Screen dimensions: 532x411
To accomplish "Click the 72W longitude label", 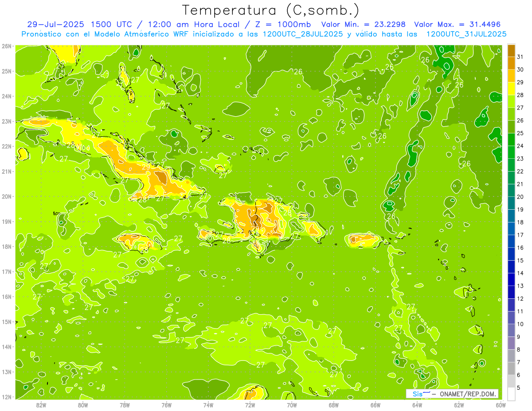I will coord(250,405).
